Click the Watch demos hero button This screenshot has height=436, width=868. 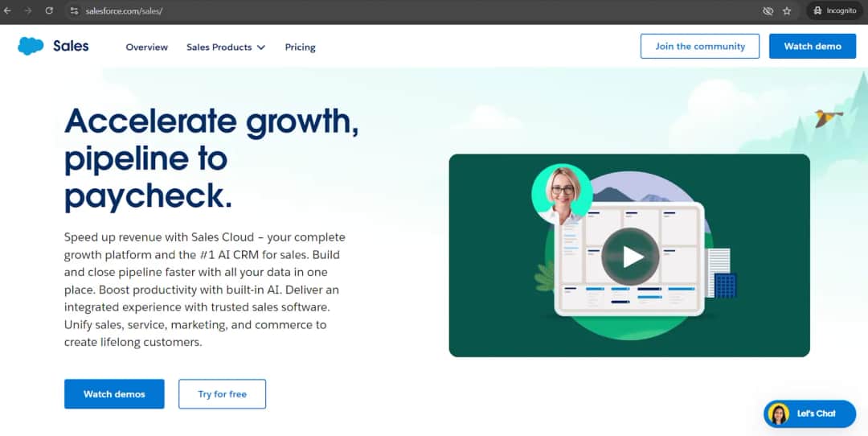[x=114, y=394]
